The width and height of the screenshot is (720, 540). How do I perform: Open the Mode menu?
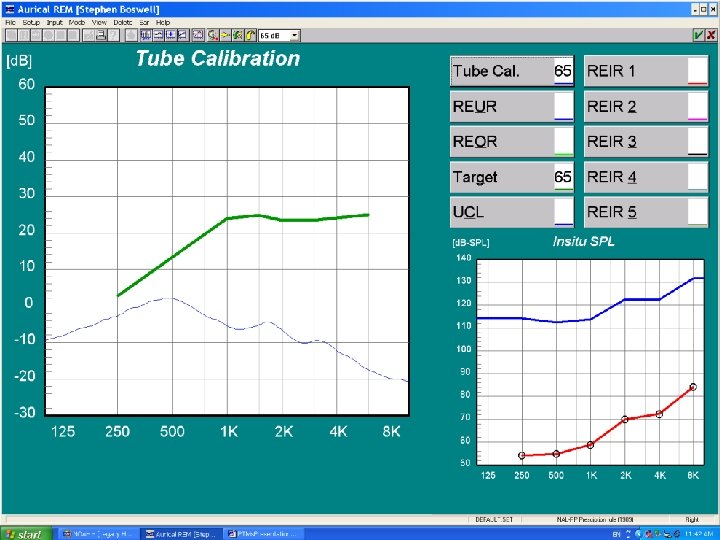tap(77, 22)
